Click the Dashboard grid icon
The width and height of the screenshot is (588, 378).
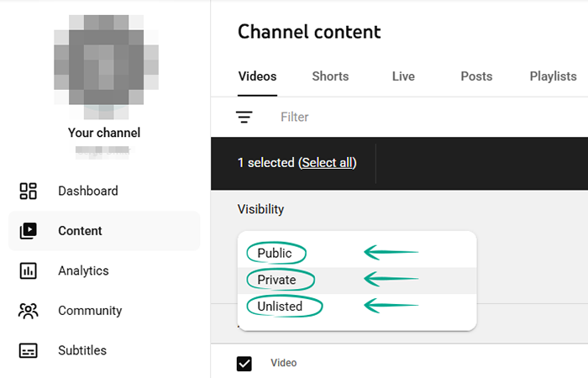tap(28, 191)
